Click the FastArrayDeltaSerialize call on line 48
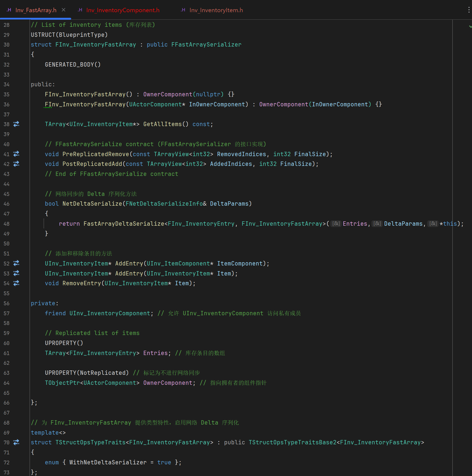Viewport: 472px width, 476px height. coord(124,224)
